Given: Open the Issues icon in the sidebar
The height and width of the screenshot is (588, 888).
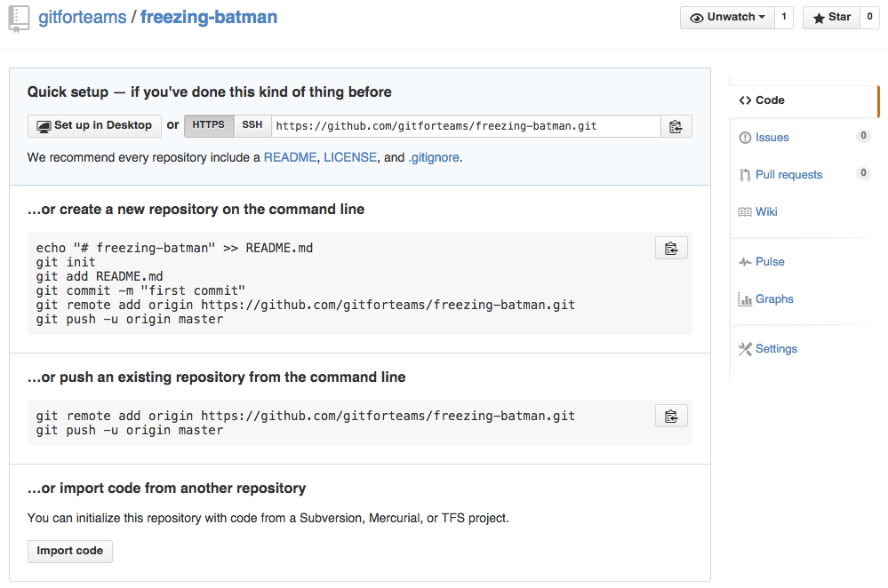Looking at the screenshot, I should tap(747, 137).
